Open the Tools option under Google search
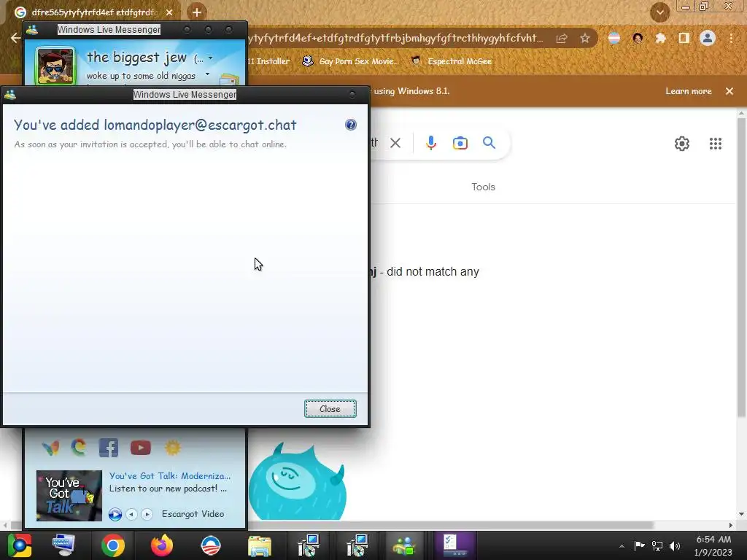 click(483, 187)
